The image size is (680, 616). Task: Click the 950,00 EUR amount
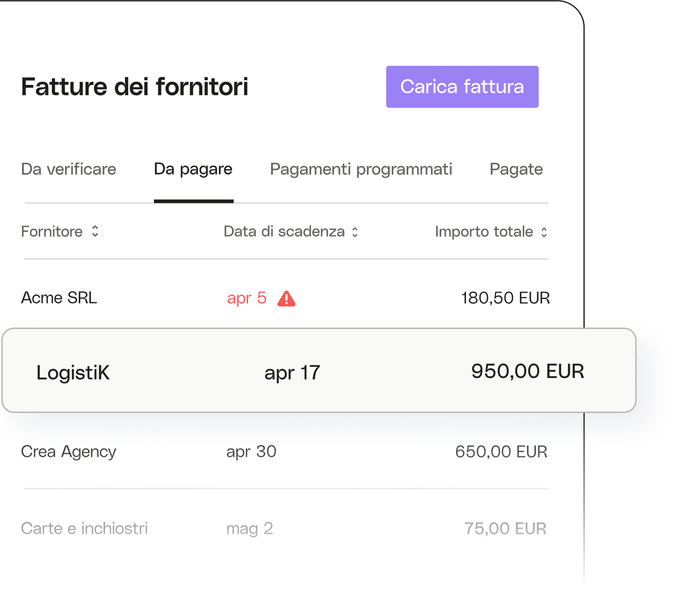[527, 371]
